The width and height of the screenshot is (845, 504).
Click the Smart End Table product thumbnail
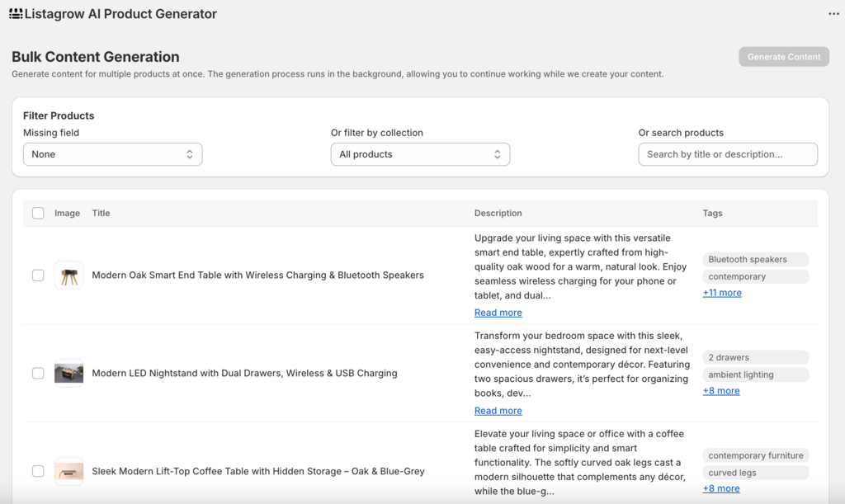coord(68,276)
